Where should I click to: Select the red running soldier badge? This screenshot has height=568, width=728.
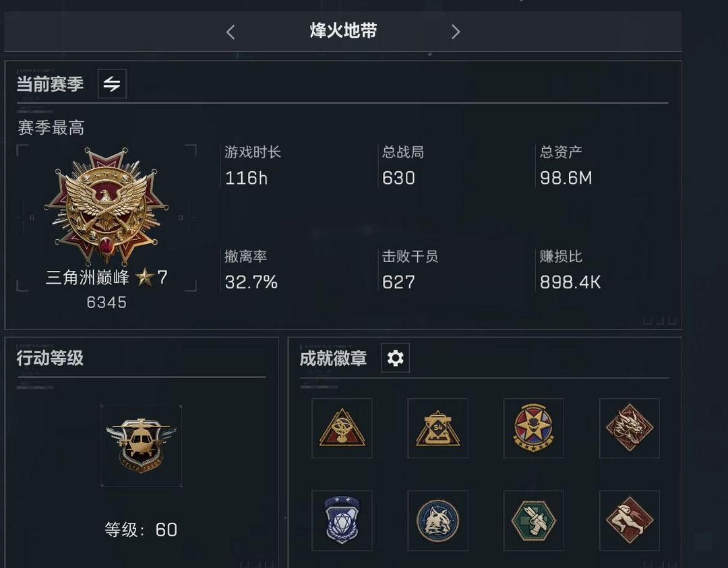(x=630, y=520)
